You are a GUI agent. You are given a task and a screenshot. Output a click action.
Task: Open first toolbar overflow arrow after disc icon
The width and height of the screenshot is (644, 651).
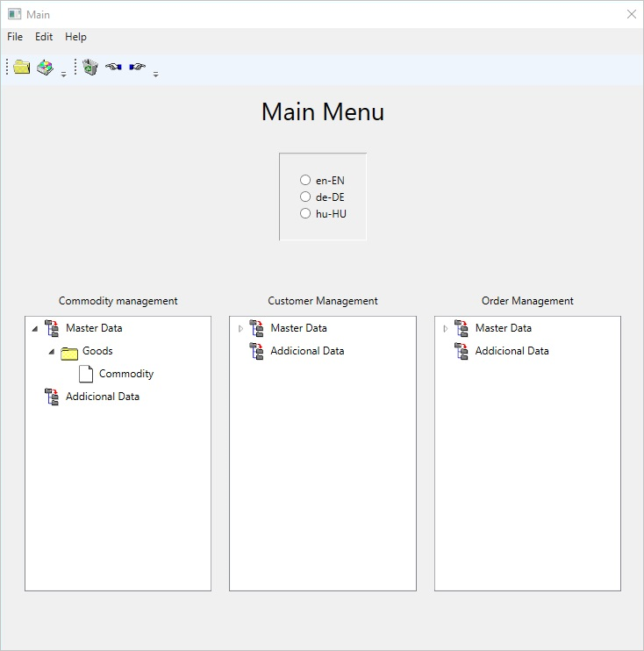64,75
